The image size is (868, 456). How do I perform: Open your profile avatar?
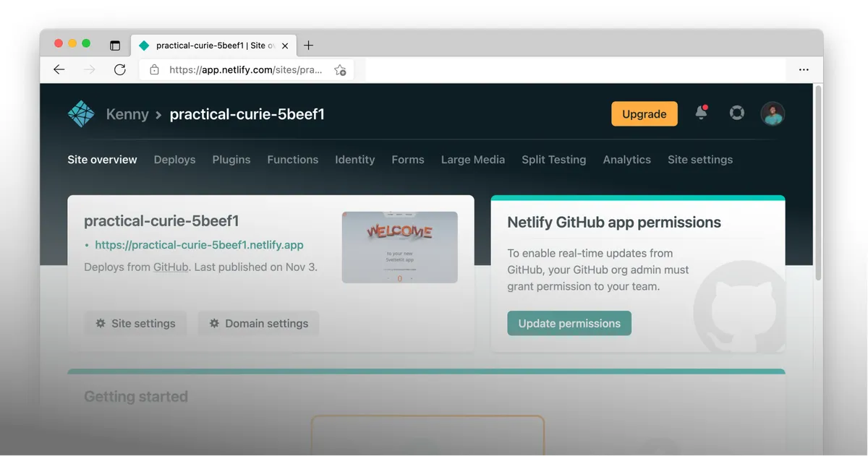773,113
